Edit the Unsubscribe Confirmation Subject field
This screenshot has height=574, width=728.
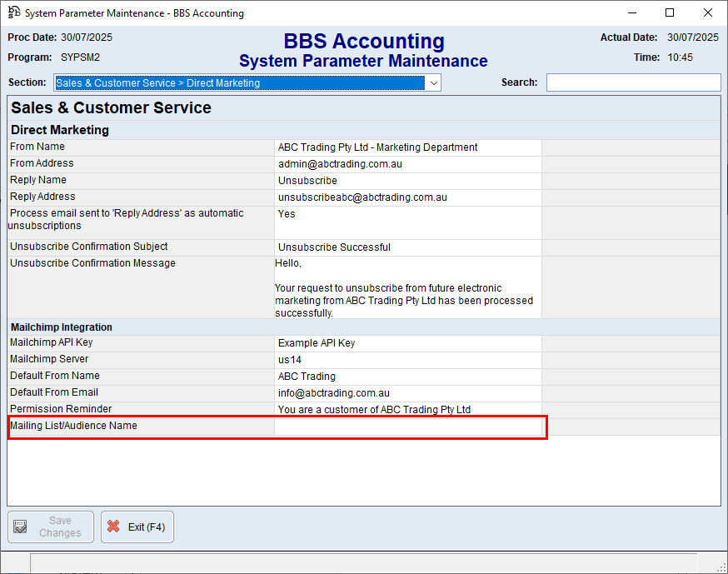click(x=408, y=247)
